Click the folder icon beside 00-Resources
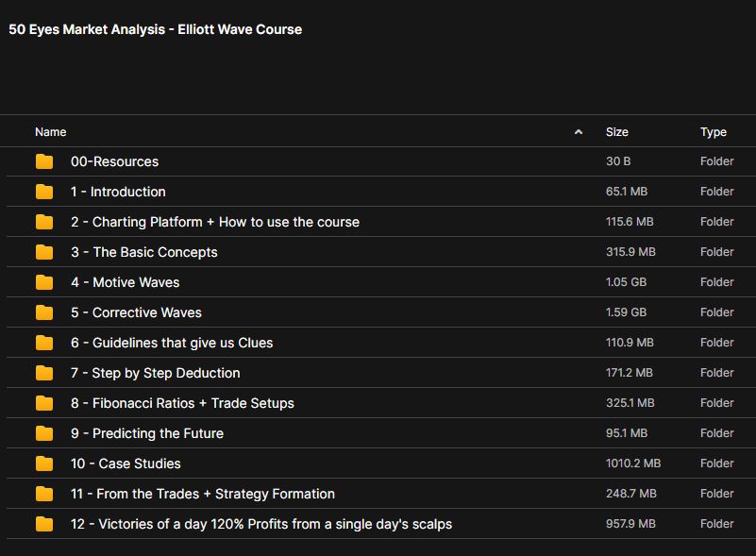 coord(43,161)
